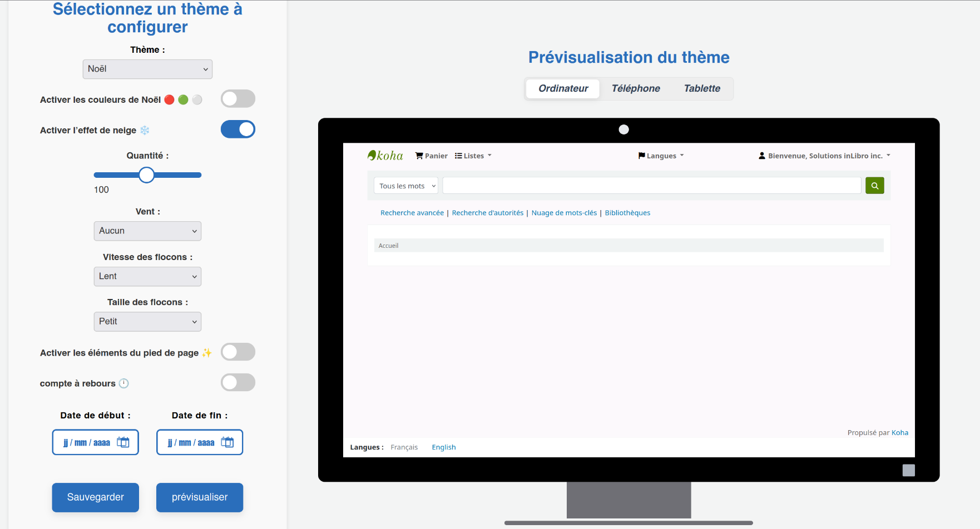The height and width of the screenshot is (529, 980).
Task: Open calendar picker for Date de début
Action: click(x=123, y=442)
